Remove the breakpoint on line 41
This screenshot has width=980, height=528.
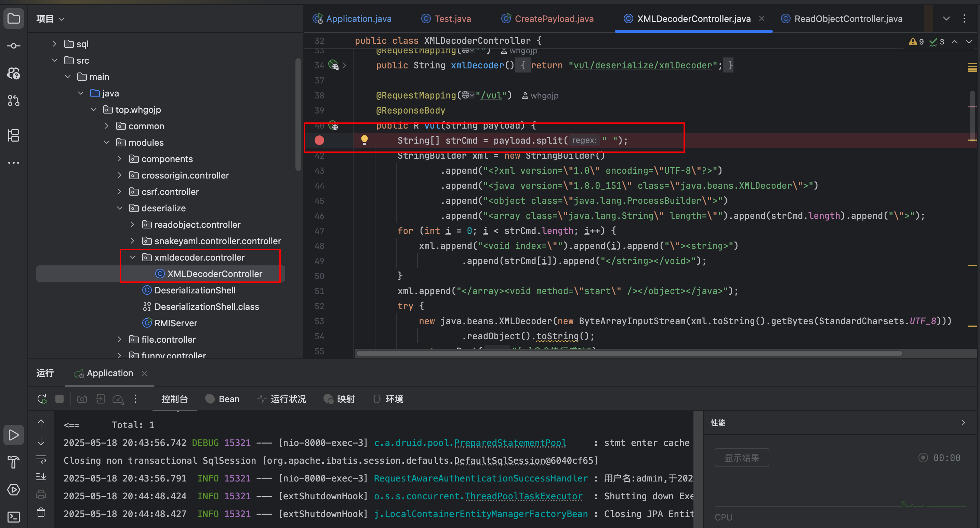pos(319,140)
